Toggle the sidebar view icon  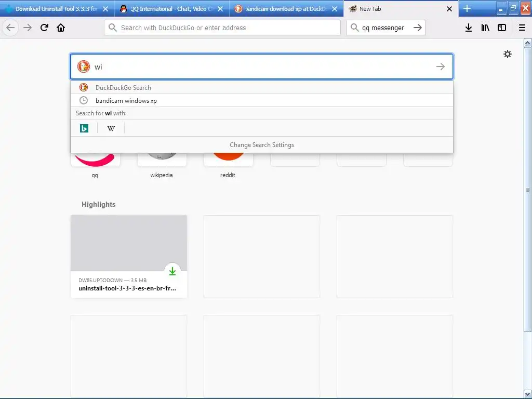pyautogui.click(x=502, y=28)
